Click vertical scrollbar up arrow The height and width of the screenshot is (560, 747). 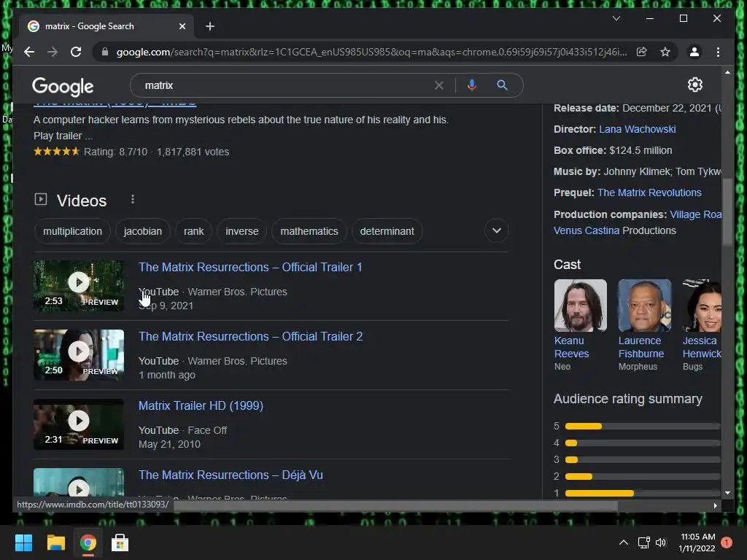(727, 72)
